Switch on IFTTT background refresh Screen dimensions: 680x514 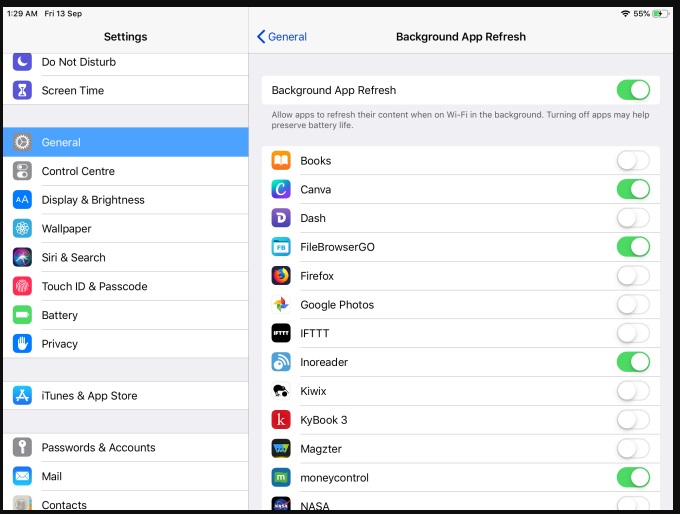[633, 333]
